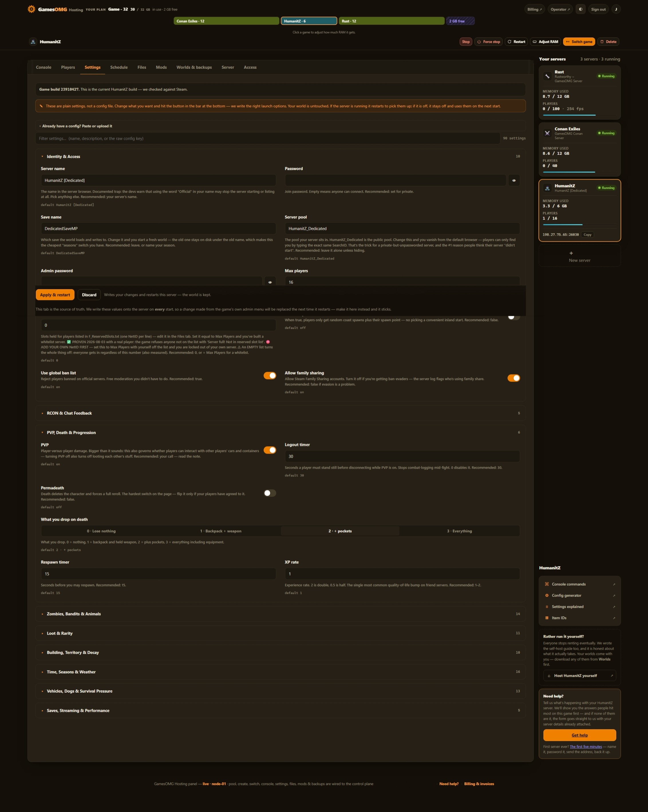Toggle Allow family sharing switch
This screenshot has width=648, height=812.
click(x=514, y=378)
